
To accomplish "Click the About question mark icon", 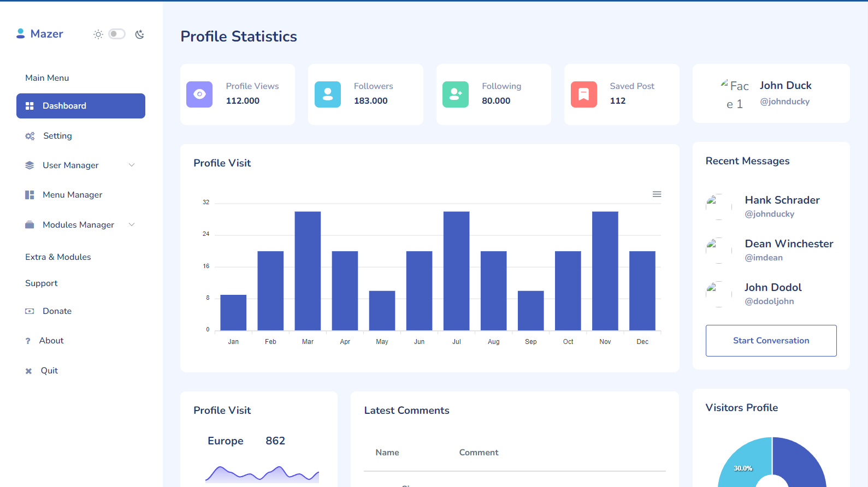I will [28, 341].
